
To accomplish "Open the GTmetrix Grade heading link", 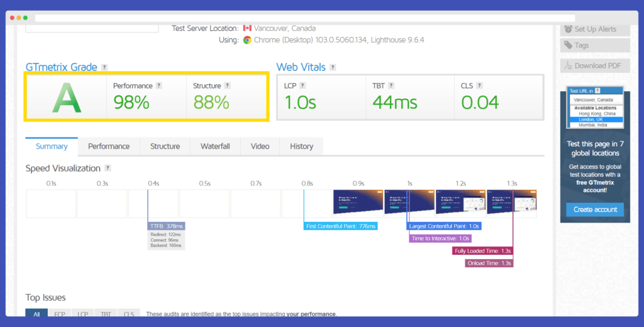I will point(61,67).
